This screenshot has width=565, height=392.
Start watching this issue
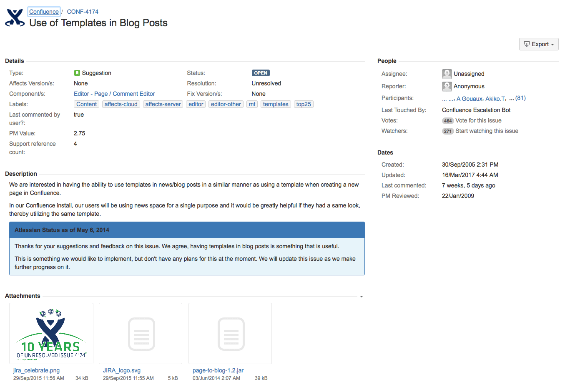pyautogui.click(x=487, y=131)
